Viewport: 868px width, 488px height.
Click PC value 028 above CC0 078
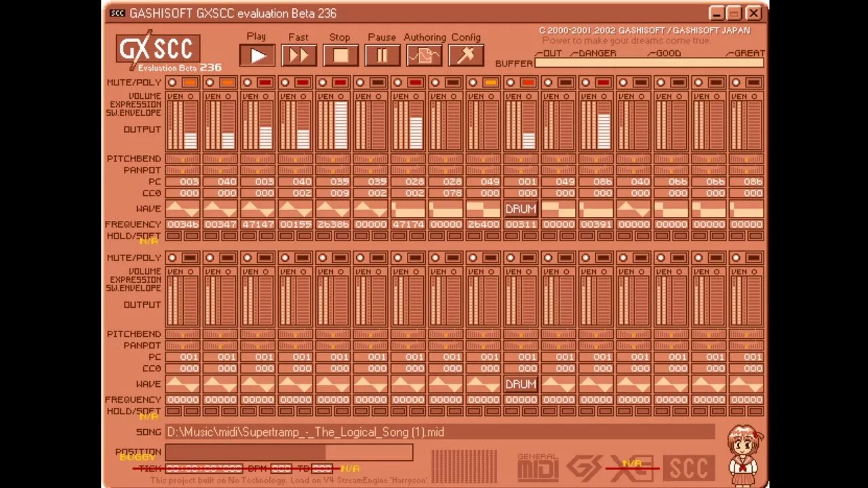446,182
